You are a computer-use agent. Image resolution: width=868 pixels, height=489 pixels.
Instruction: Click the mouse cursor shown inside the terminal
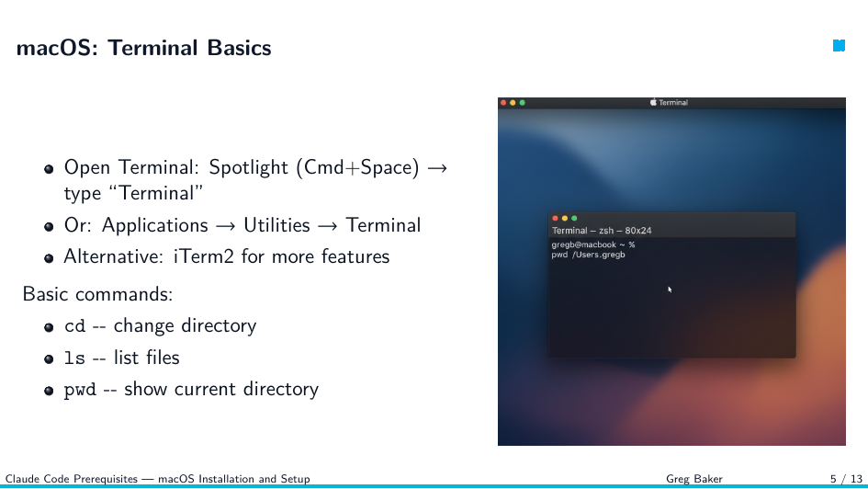(x=670, y=290)
